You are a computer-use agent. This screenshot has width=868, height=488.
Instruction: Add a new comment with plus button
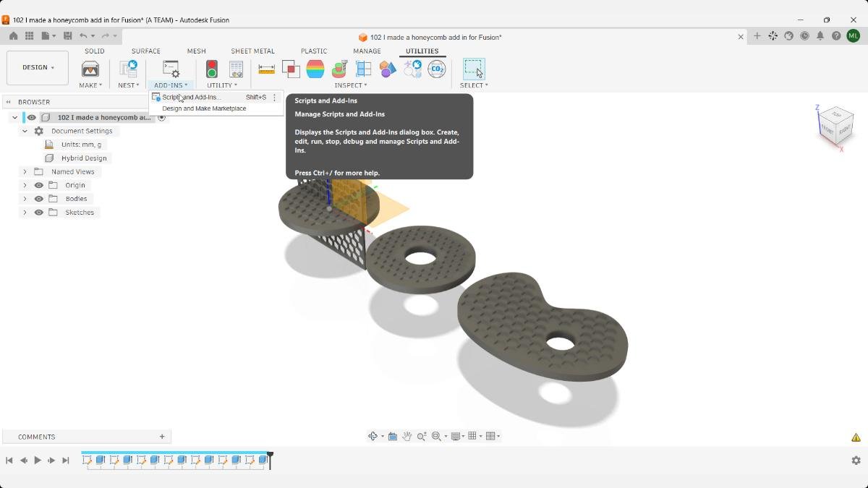(x=162, y=437)
